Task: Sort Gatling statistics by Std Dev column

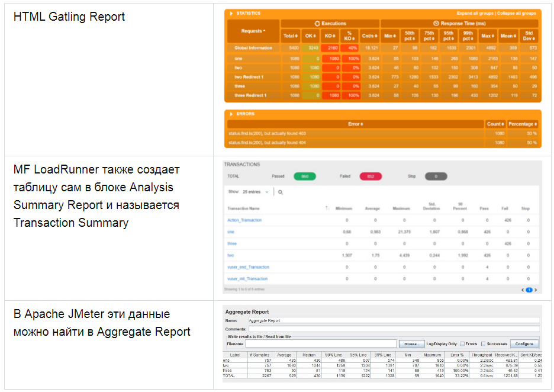Action: point(529,36)
